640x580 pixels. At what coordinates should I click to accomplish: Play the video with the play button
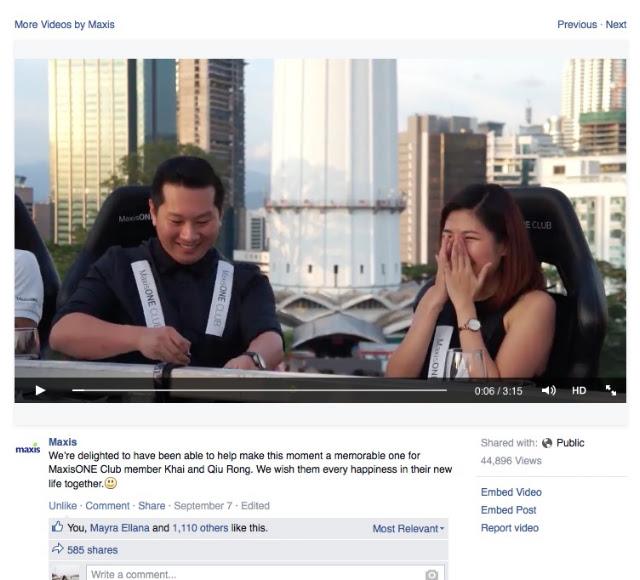click(40, 391)
